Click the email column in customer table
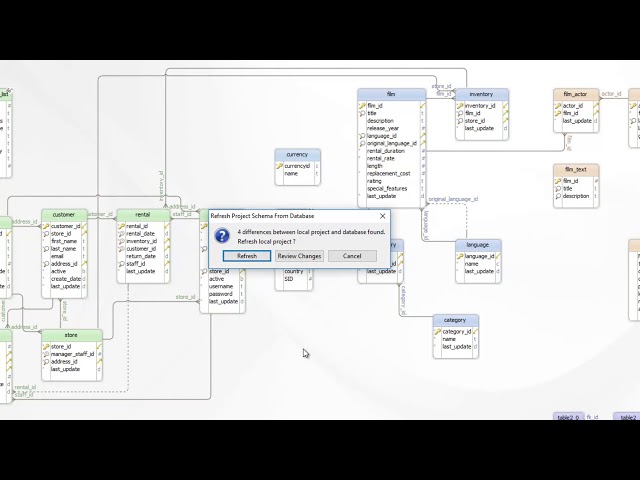Viewport: 640px width, 480px height. click(57, 256)
